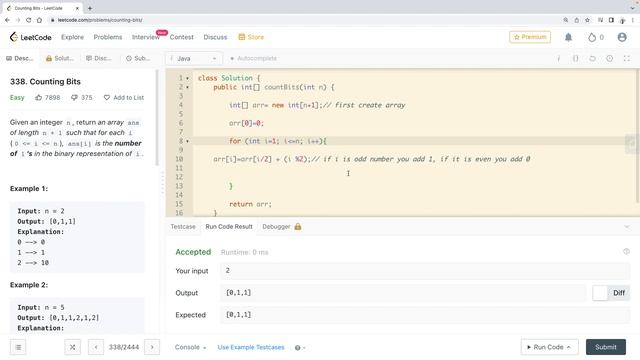This screenshot has width=640, height=360.
Task: Reload the page
Action: 29,20
